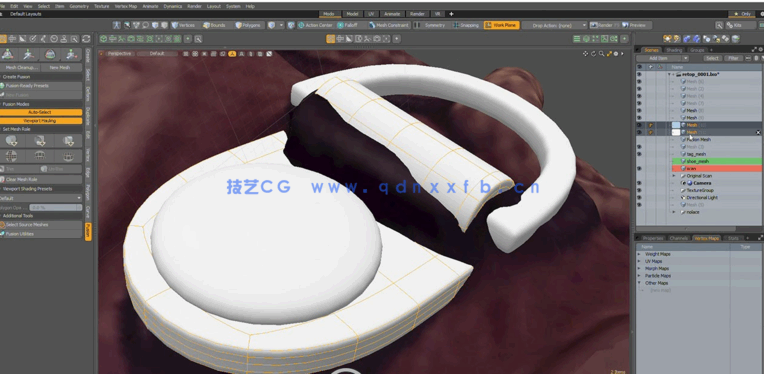Select Polygons selection mode

248,25
